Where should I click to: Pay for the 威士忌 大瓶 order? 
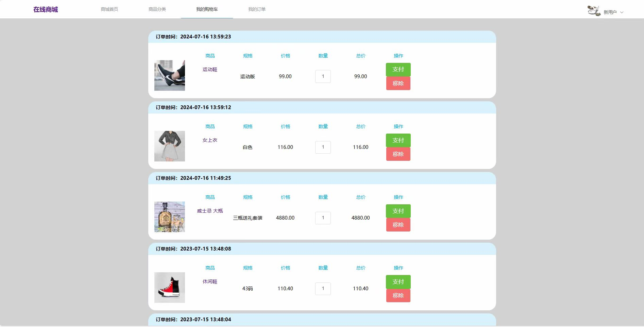tap(398, 211)
